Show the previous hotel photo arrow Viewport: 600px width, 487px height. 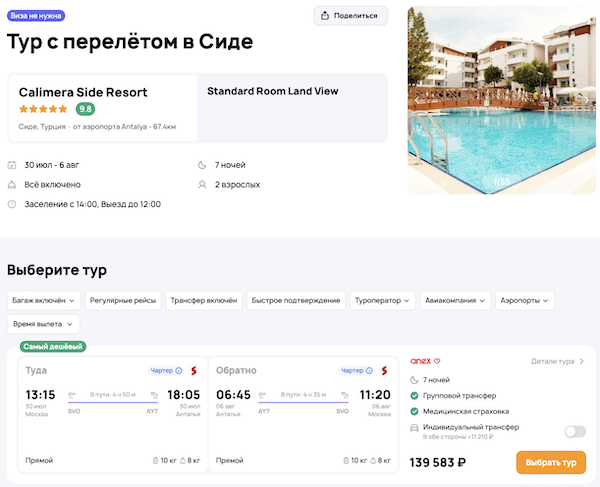pos(418,100)
